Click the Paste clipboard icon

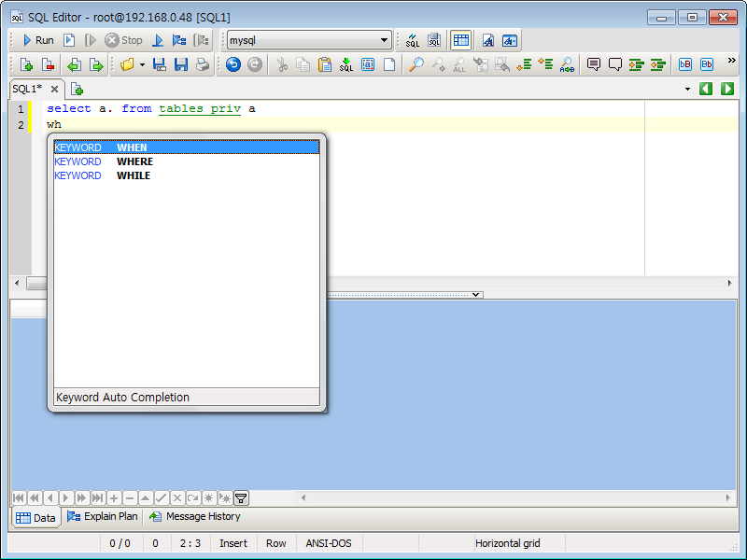coord(325,64)
